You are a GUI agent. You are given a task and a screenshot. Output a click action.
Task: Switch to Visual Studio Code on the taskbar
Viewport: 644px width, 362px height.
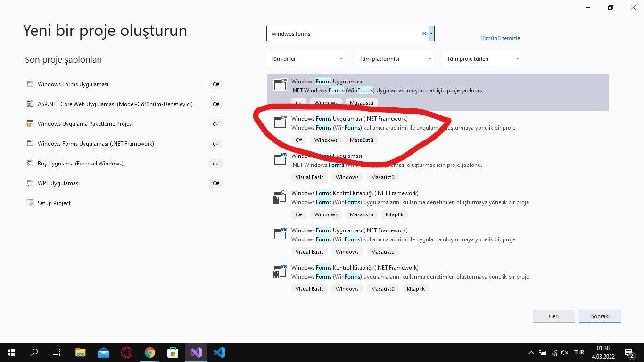[219, 353]
